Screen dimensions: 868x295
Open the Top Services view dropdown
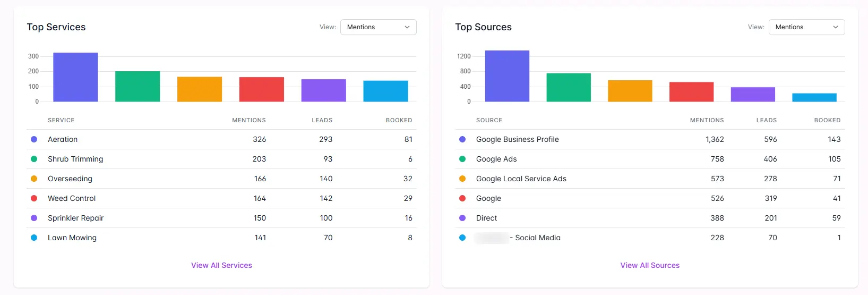(x=378, y=27)
